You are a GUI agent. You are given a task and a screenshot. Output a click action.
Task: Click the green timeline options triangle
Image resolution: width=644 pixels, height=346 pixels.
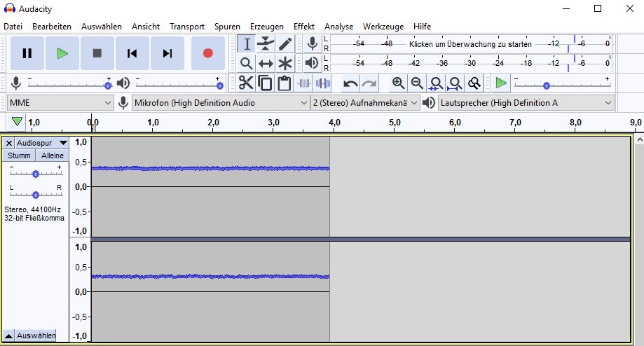(17, 121)
